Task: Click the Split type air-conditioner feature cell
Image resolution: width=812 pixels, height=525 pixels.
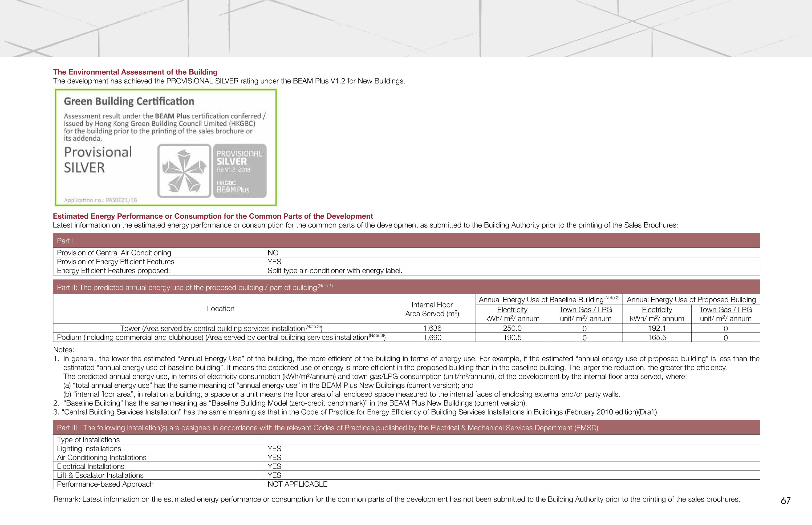Action: 511,271
